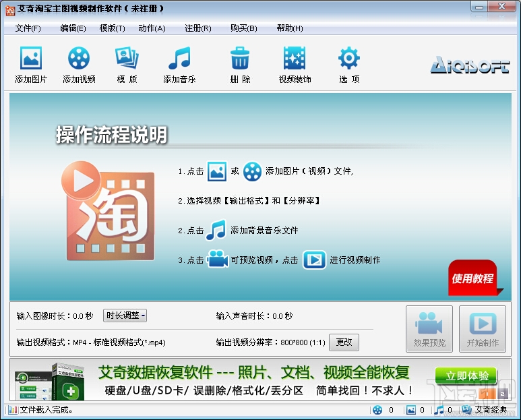Click the camera icon in step 3
This screenshot has width=521, height=420.
pos(217,260)
